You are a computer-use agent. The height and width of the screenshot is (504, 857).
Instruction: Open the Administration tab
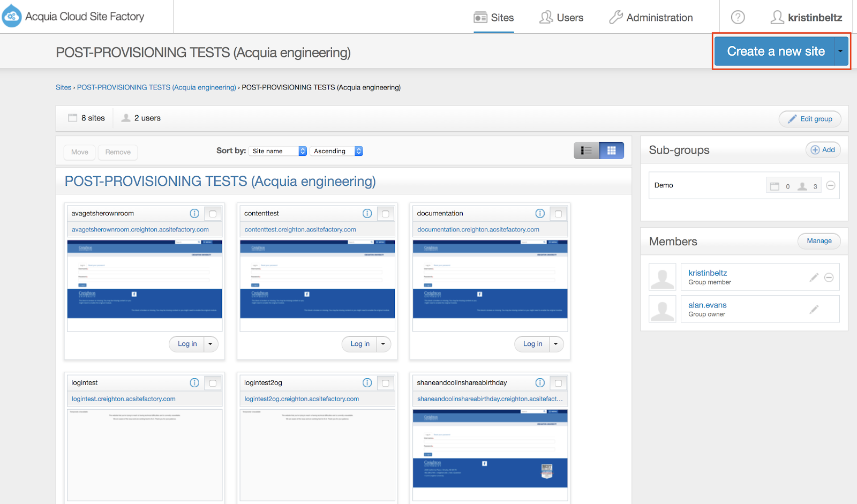651,18
